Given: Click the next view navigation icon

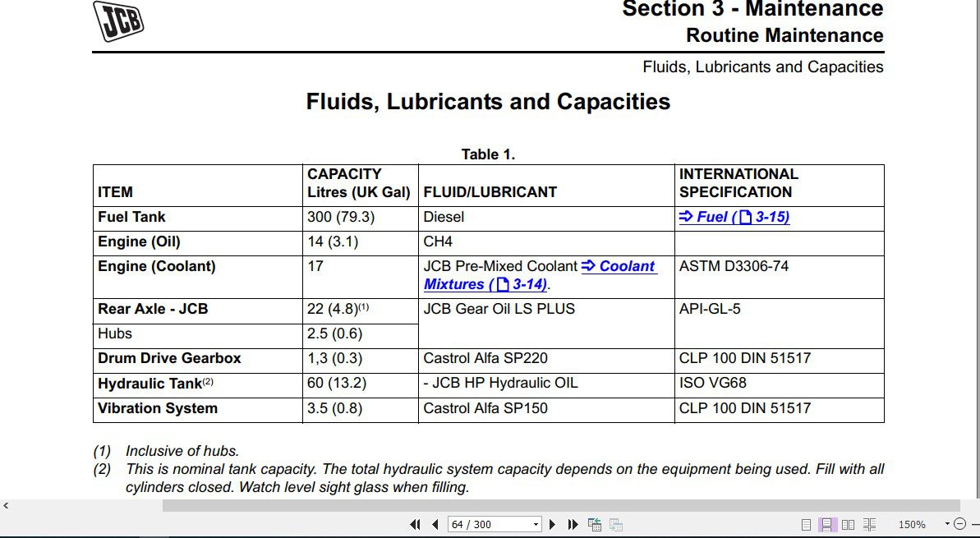Looking at the screenshot, I should coord(616,525).
